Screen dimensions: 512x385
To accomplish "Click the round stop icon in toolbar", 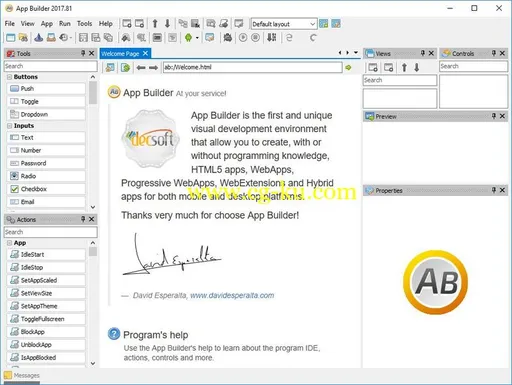I will pos(255,38).
